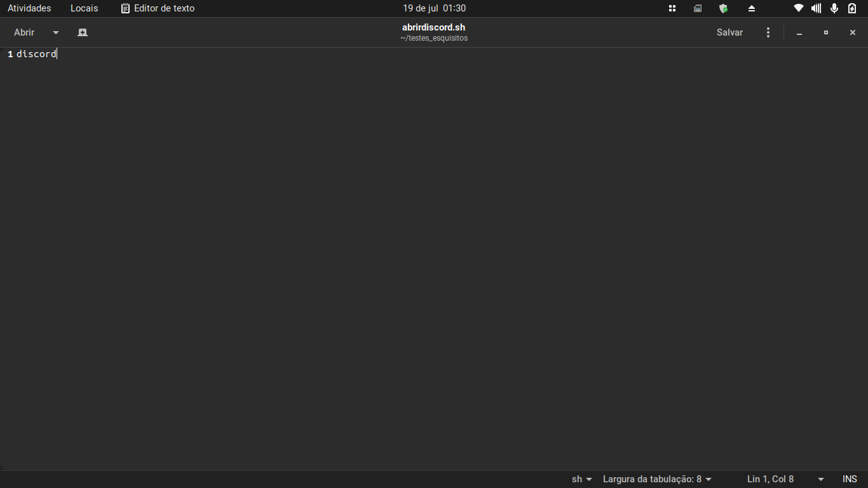
Task: Click the Abrir button
Action: [x=24, y=32]
